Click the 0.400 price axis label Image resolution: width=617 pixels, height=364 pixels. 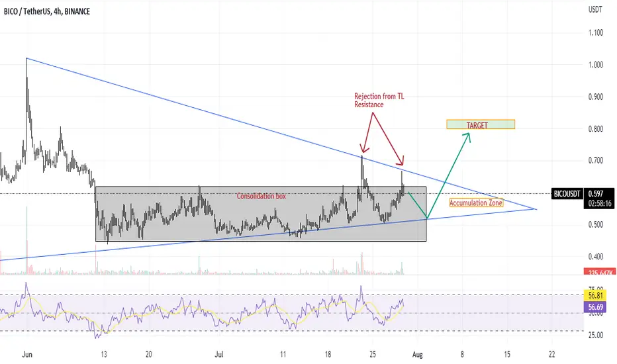click(596, 257)
